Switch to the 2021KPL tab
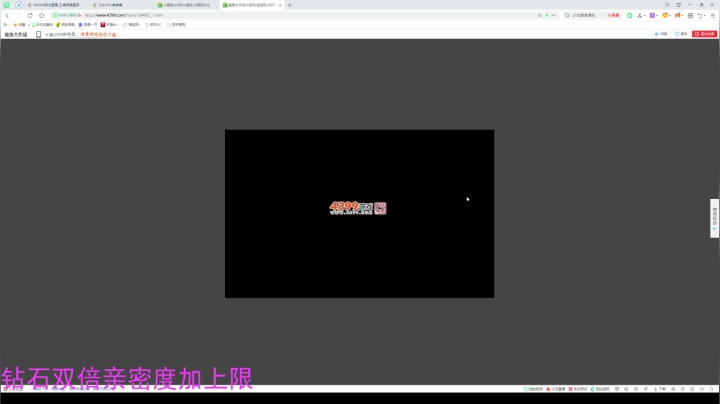 [119, 5]
